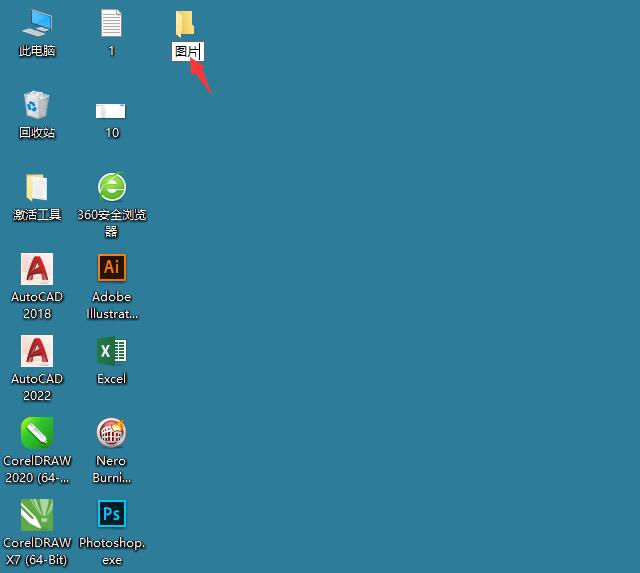640x573 pixels.
Task: Click the AutoCAD 2018 label text
Action: (x=37, y=305)
